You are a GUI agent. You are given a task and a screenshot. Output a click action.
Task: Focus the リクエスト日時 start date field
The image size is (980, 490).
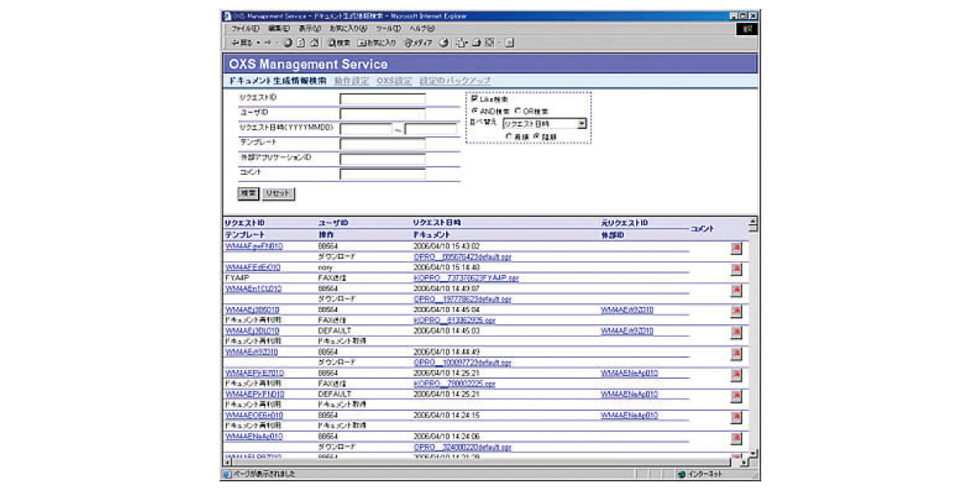[366, 129]
